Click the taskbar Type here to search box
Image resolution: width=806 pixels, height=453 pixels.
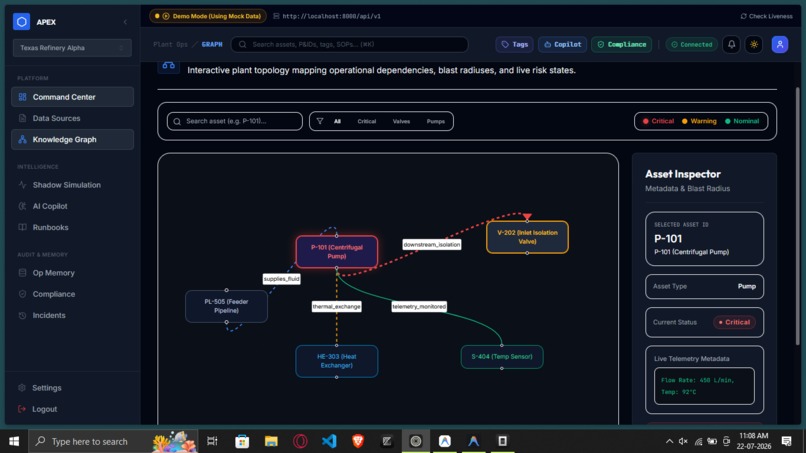pyautogui.click(x=113, y=441)
